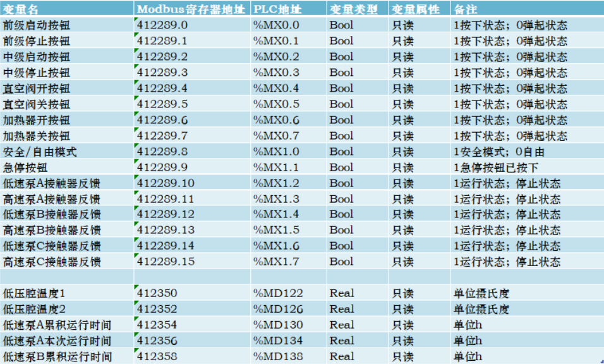Select Modbus address cell 412289.9
Viewport: 604px width, 364px height.
[162, 167]
